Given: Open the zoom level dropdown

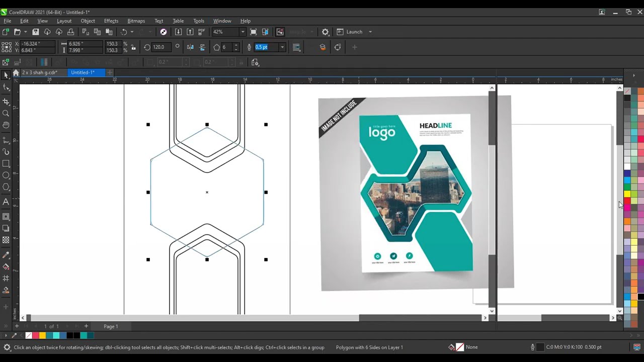Looking at the screenshot, I should click(243, 32).
